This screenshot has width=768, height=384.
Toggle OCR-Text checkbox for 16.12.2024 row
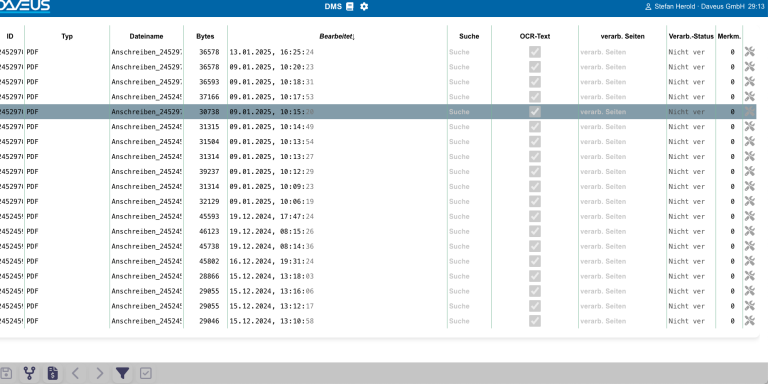535,261
